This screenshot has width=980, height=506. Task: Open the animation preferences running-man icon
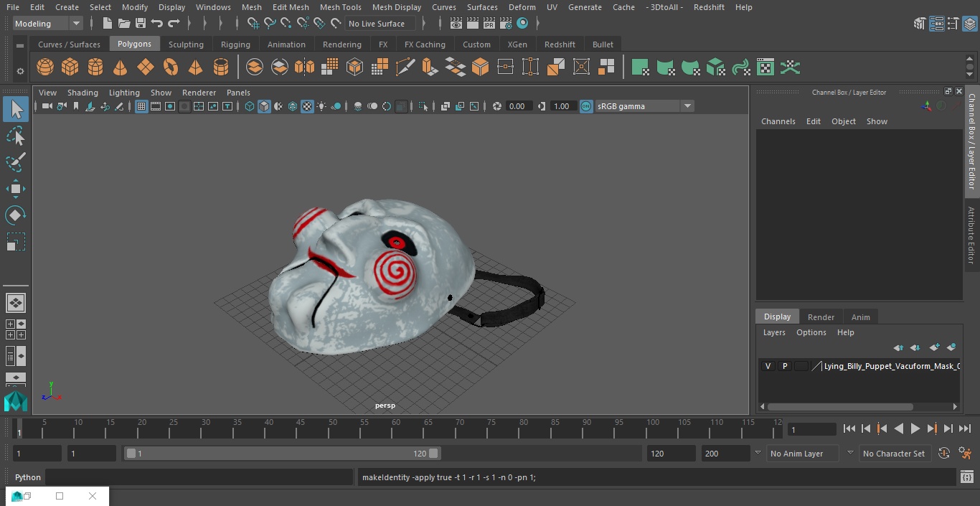(x=966, y=454)
